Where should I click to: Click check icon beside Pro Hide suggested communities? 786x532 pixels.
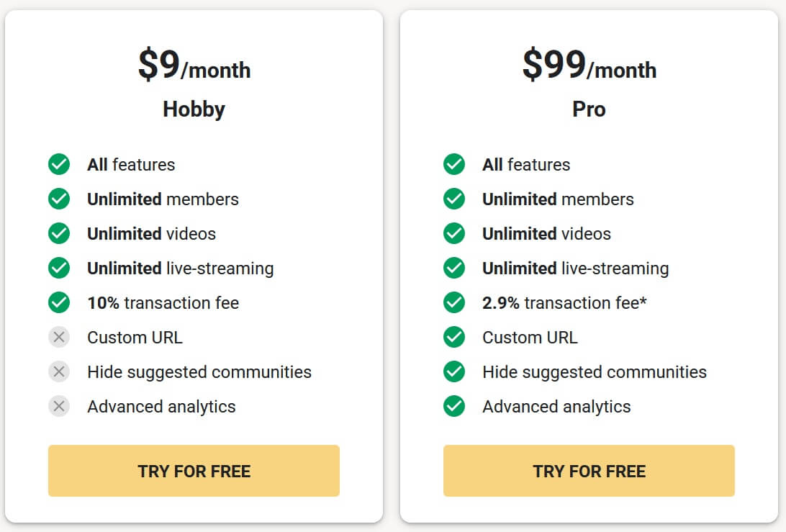[454, 372]
